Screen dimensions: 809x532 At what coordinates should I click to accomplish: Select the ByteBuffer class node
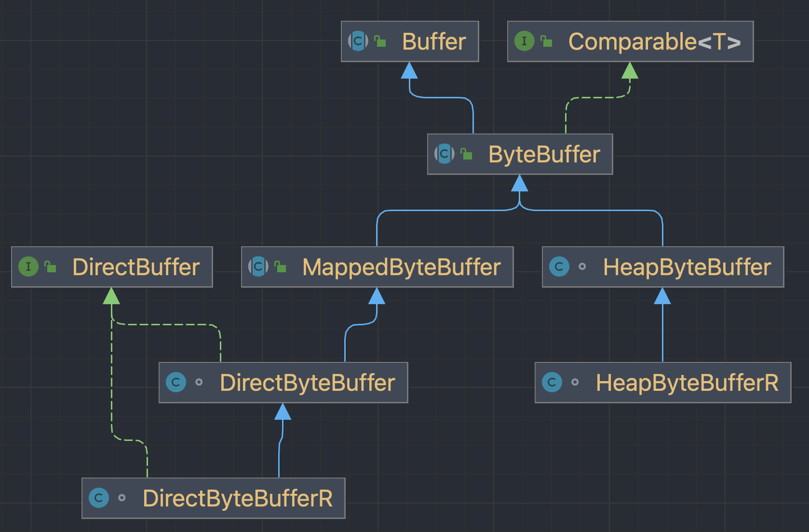[520, 154]
